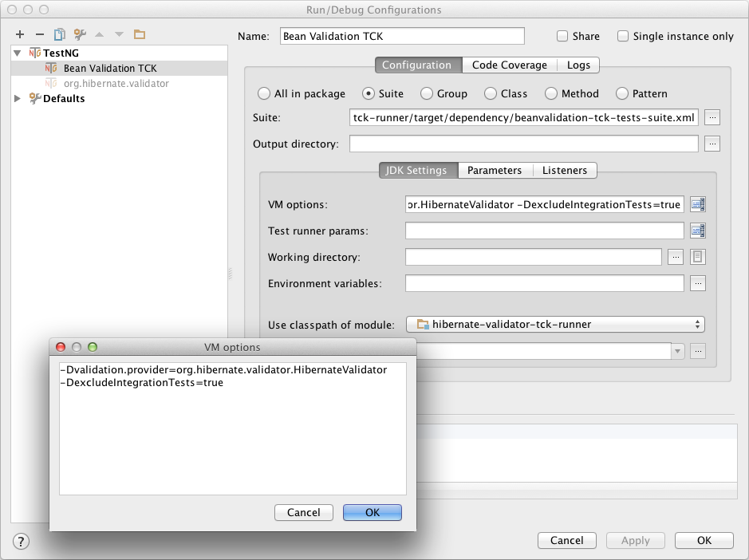This screenshot has height=560, width=749.
Task: Move the configuration down
Action: coord(120,34)
